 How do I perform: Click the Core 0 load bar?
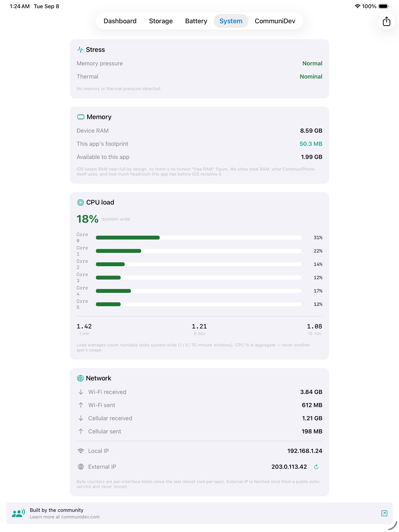pos(199,238)
